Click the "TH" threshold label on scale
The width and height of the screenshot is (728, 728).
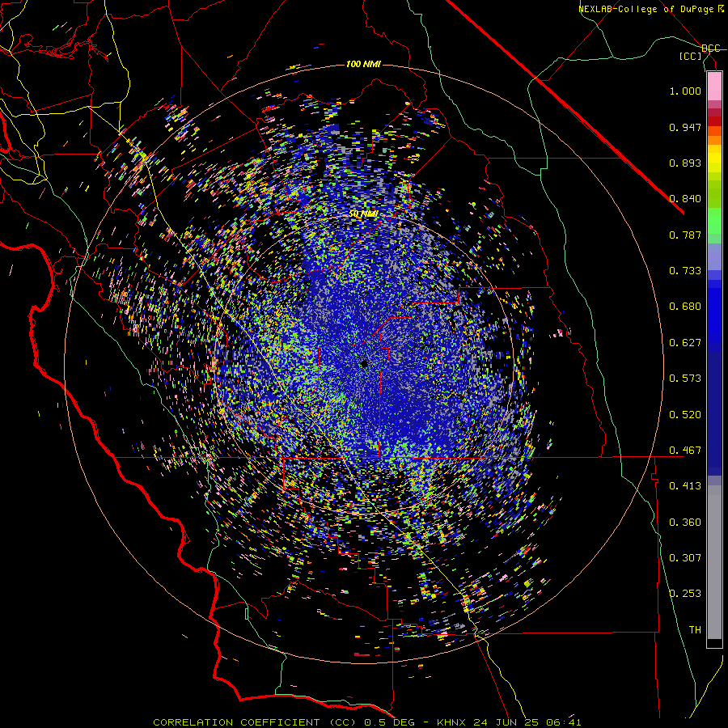coord(695,630)
